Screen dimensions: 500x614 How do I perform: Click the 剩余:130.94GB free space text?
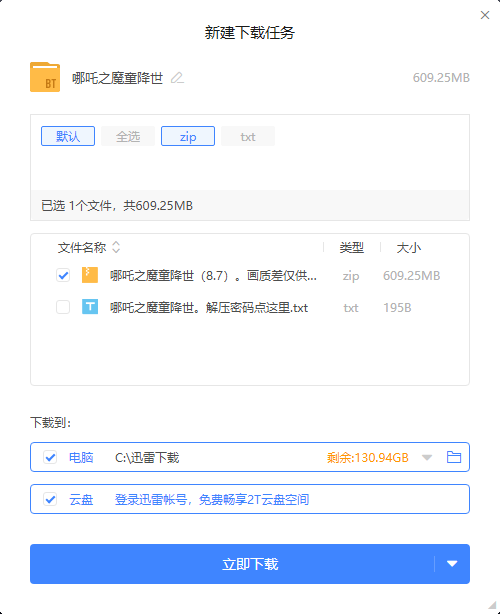pyautogui.click(x=368, y=457)
